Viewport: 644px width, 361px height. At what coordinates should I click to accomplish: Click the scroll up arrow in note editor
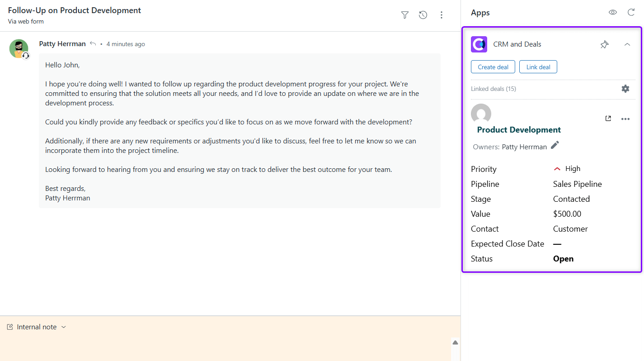tap(455, 342)
